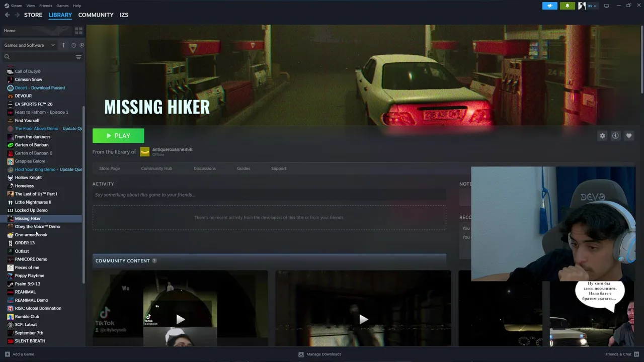
Task: Click the activity status input box
Action: coord(269,195)
